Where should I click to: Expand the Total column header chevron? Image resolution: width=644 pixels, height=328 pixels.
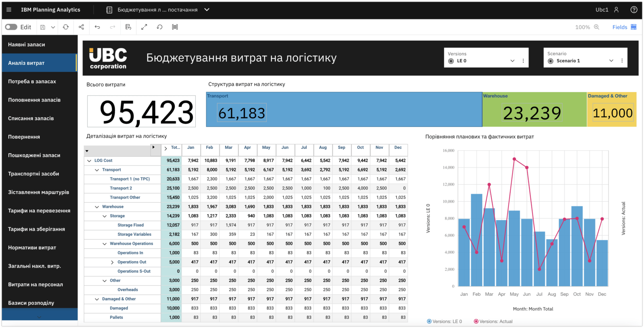165,148
